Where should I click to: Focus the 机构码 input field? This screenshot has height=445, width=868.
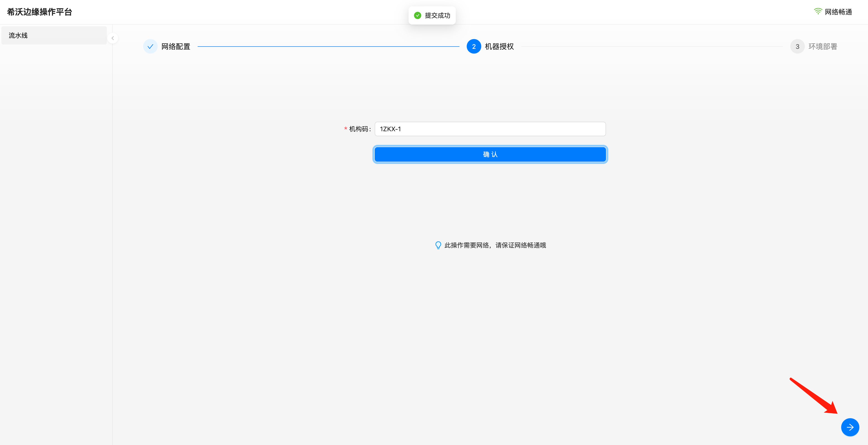(490, 129)
